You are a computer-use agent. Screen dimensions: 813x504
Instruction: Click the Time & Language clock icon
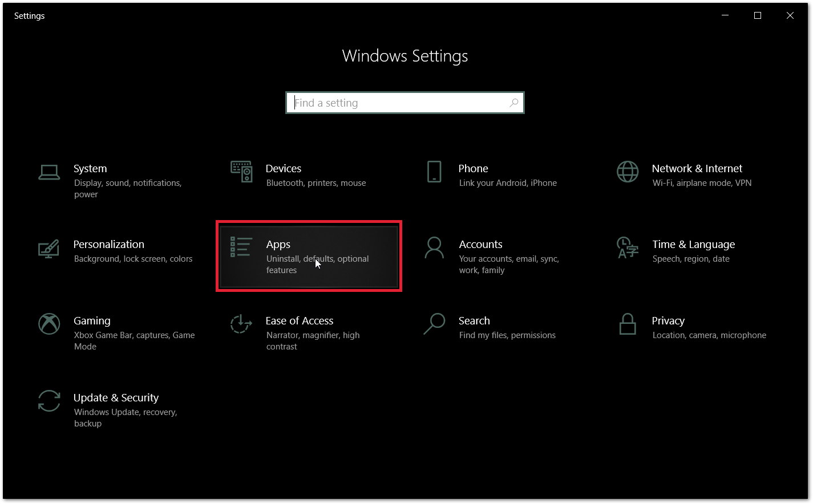click(628, 248)
